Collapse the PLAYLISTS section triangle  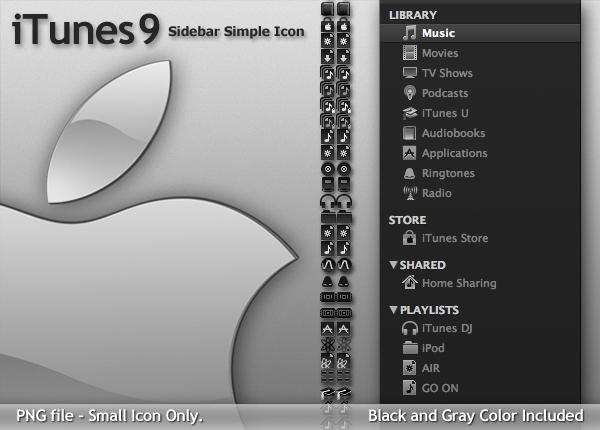(x=393, y=309)
